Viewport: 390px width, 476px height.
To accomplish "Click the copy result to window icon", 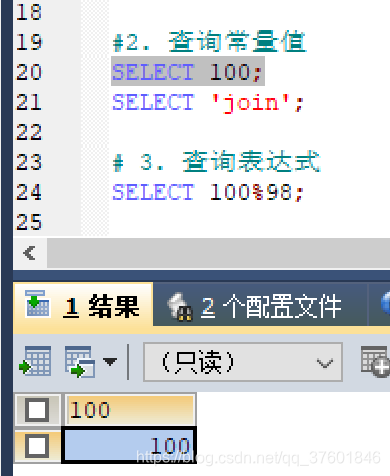I will coord(80,361).
